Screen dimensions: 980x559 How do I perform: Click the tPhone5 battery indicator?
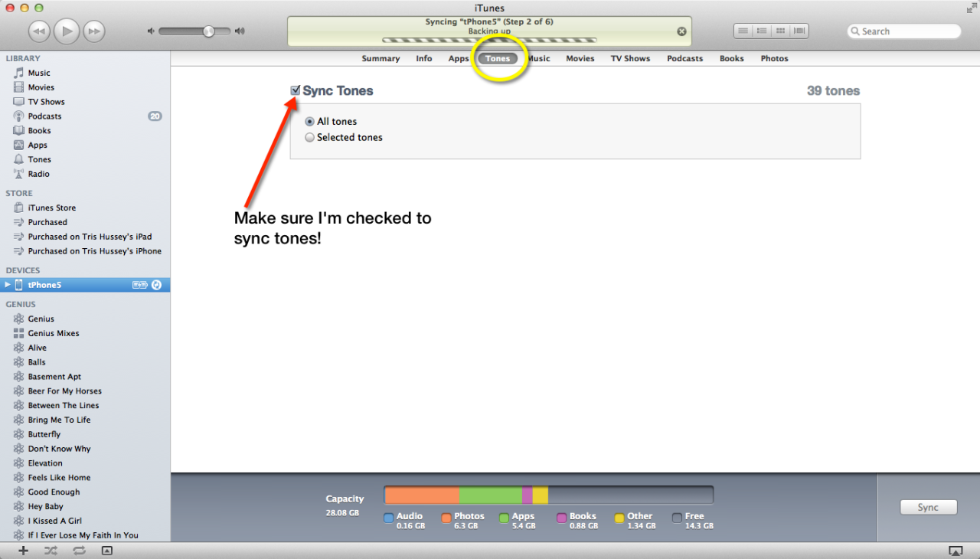[140, 285]
